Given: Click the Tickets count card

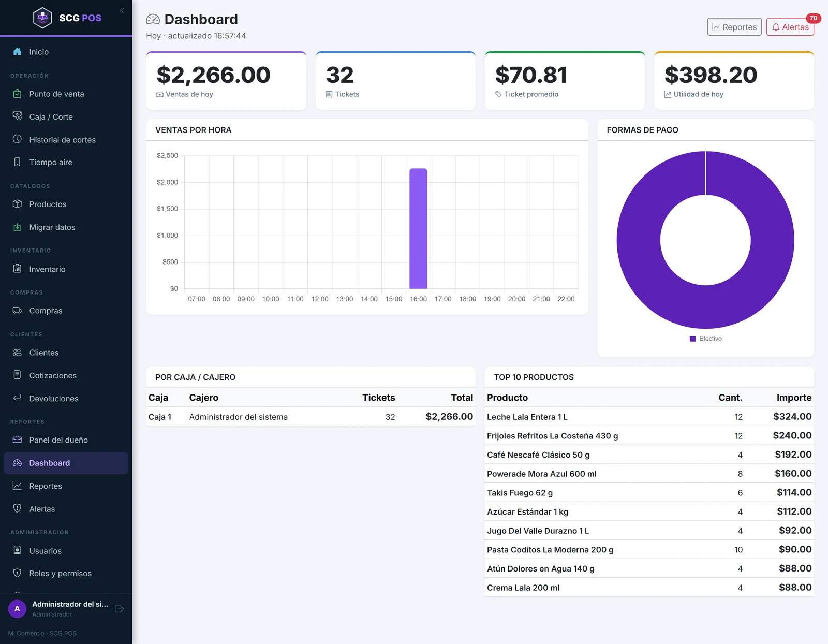Looking at the screenshot, I should [395, 81].
